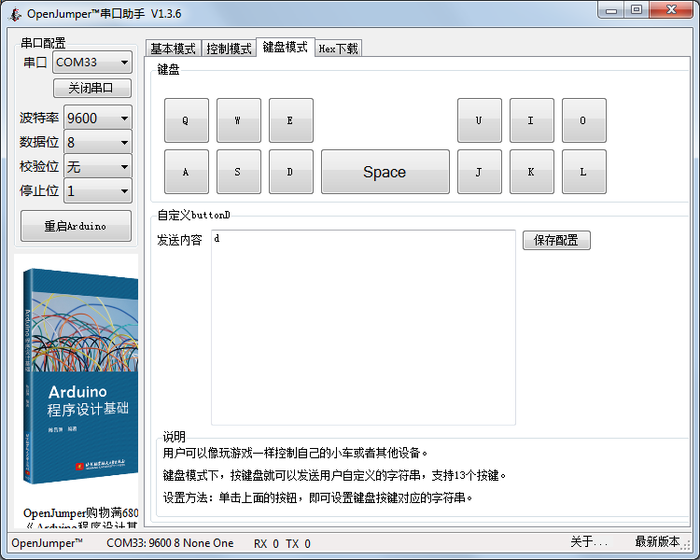Click the OpenJumper购物满680 promo text
The height and width of the screenshot is (560, 700).
coord(81,513)
